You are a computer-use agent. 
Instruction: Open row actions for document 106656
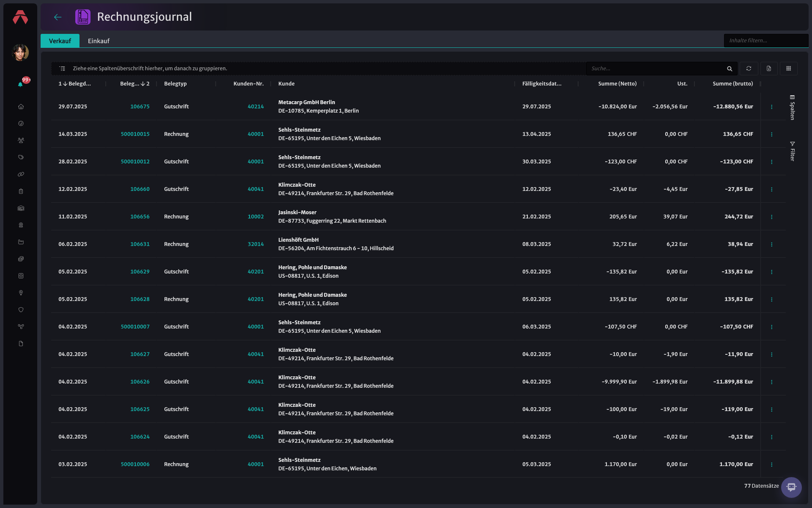pos(772,217)
